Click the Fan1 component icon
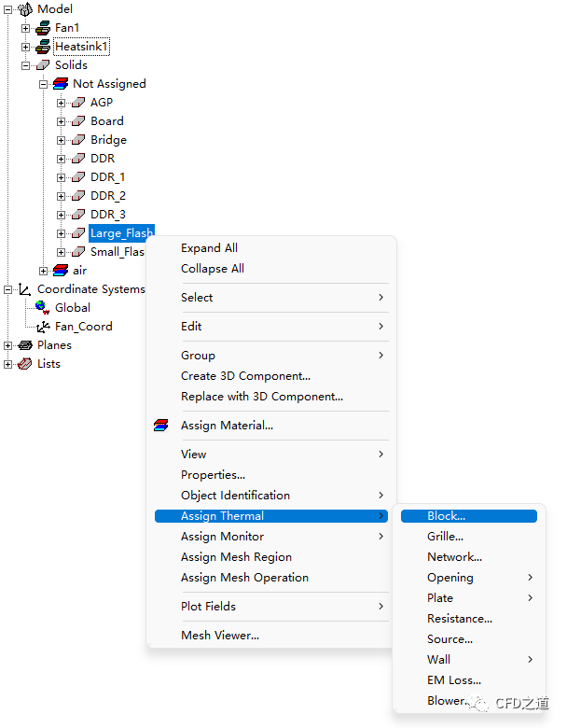567x728 pixels. click(x=43, y=28)
